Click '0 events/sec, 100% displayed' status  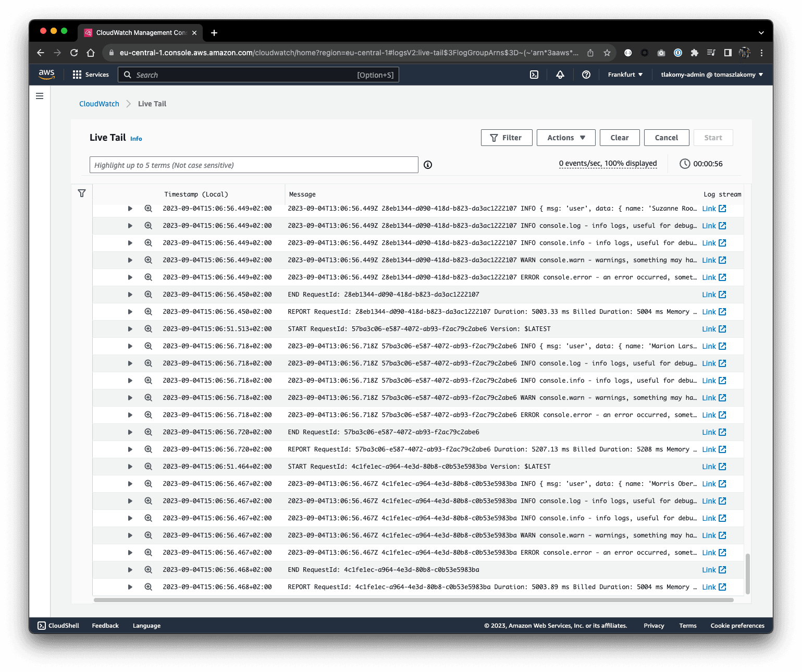(x=608, y=164)
